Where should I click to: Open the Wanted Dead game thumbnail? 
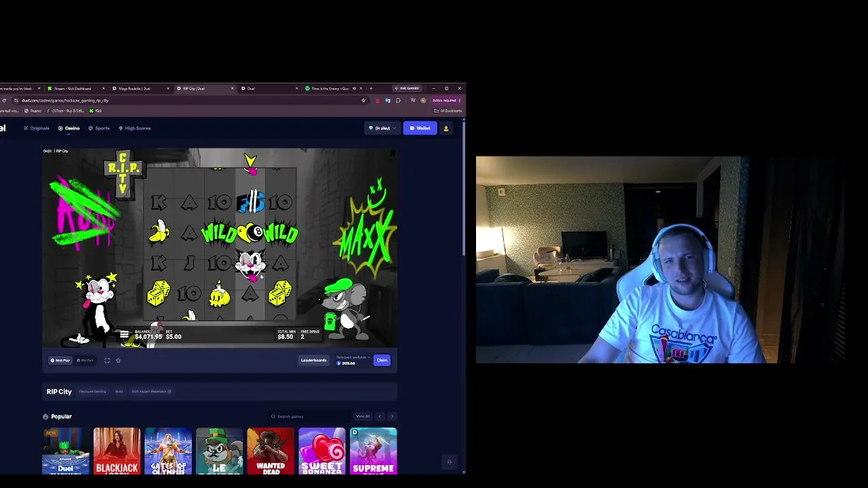click(271, 451)
